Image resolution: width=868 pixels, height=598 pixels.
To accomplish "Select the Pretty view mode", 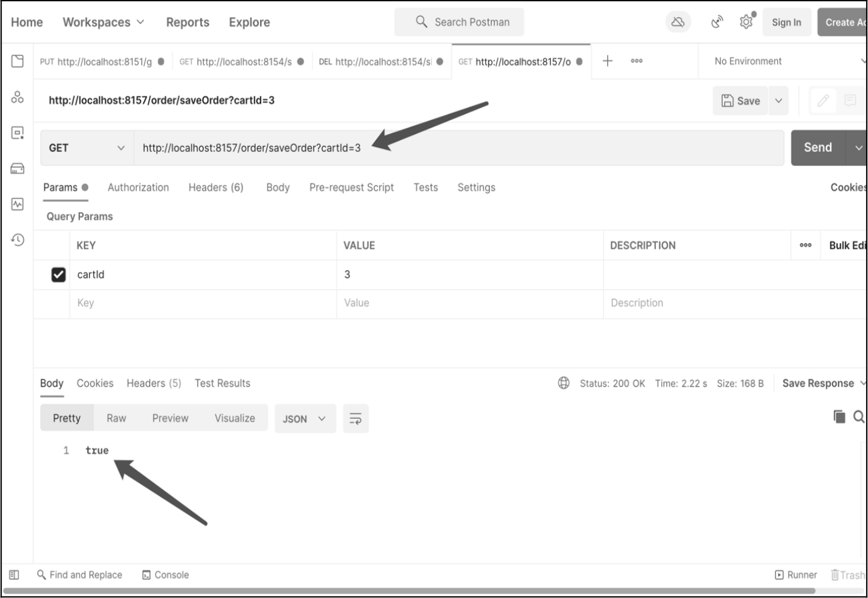I will pyautogui.click(x=67, y=418).
